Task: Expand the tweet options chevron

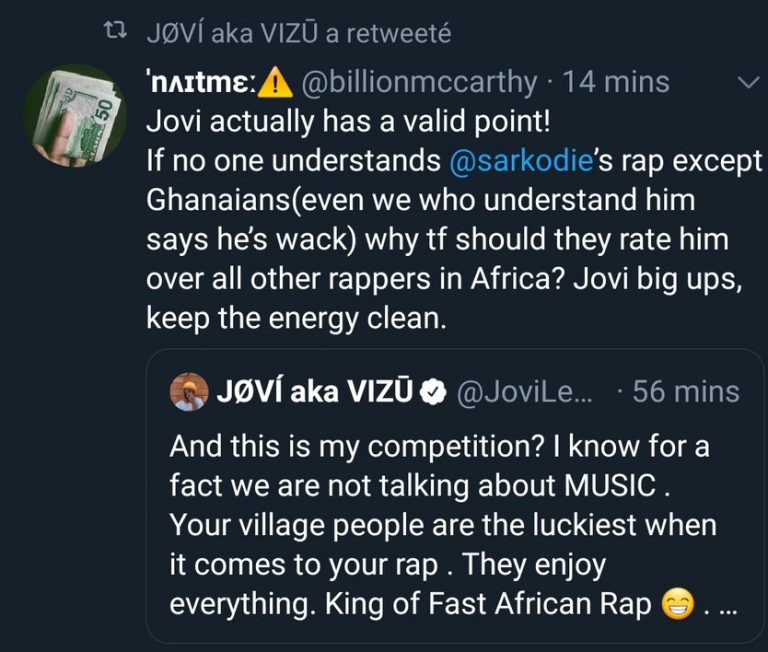Action: tap(747, 84)
